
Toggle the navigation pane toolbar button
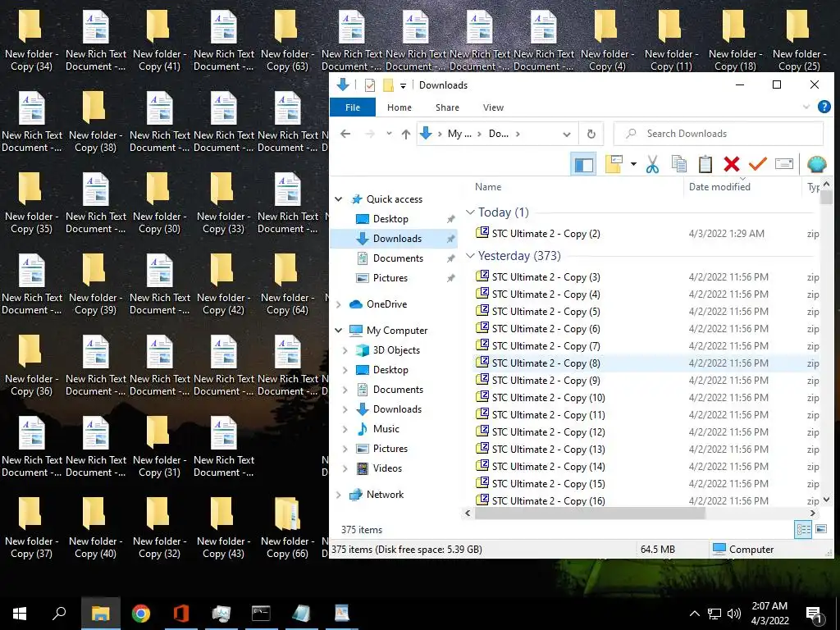click(584, 164)
